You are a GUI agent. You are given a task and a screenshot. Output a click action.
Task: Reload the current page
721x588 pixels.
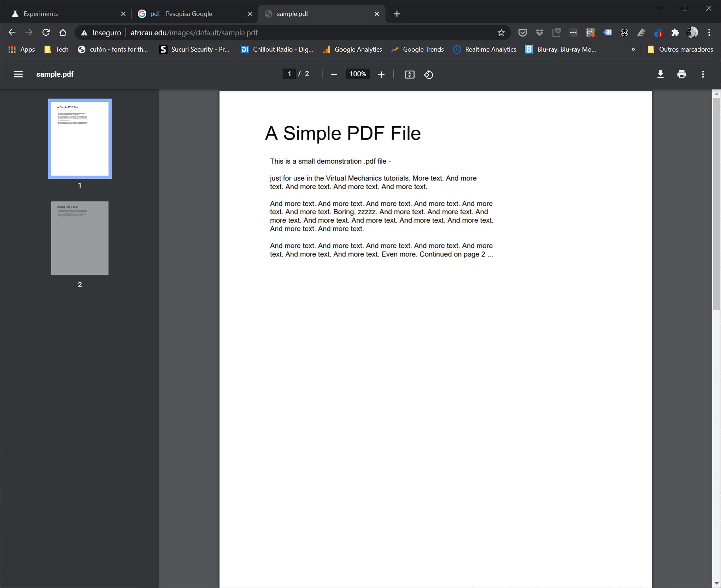point(46,33)
